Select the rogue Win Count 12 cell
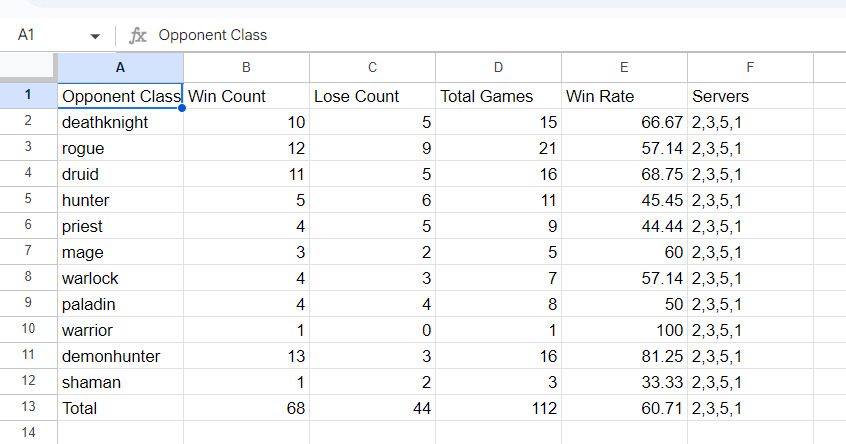 tap(247, 148)
